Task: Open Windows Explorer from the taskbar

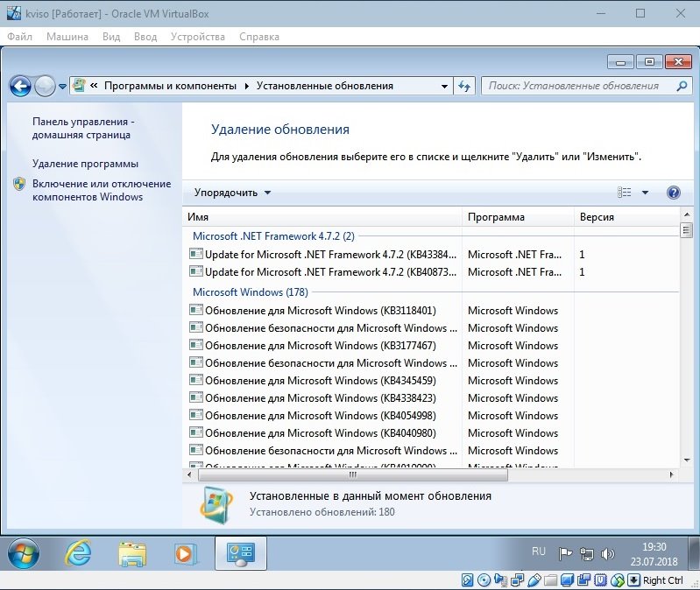Action: point(133,553)
